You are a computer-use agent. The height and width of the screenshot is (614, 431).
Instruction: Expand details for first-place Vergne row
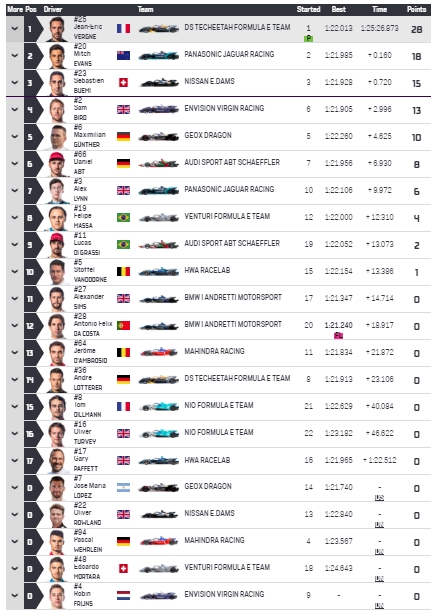coord(15,29)
